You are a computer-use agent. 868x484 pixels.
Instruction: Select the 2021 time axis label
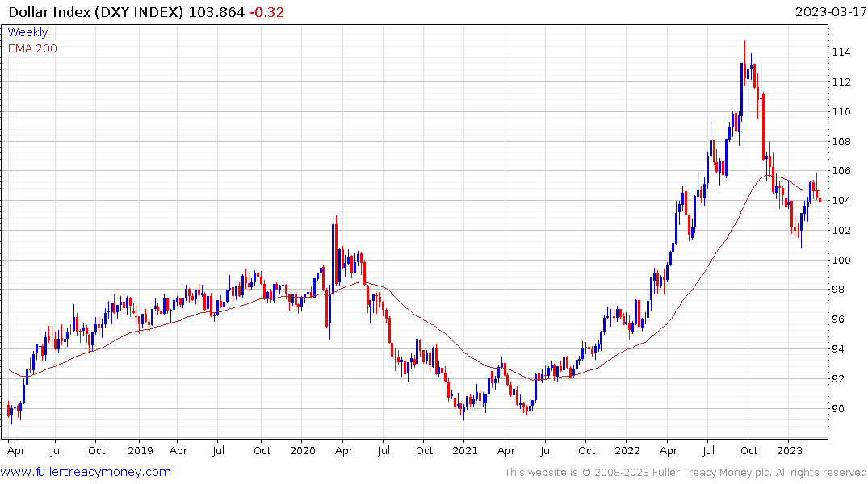coord(464,450)
